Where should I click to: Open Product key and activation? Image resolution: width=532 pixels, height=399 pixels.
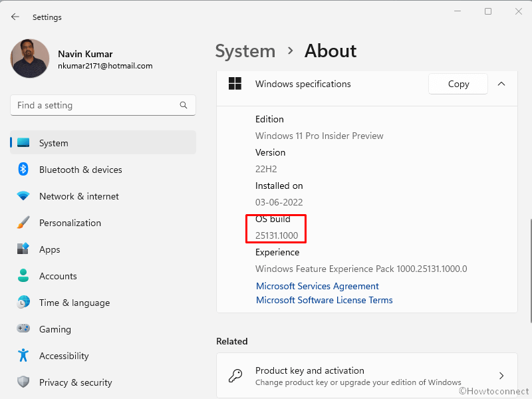[x=367, y=376]
